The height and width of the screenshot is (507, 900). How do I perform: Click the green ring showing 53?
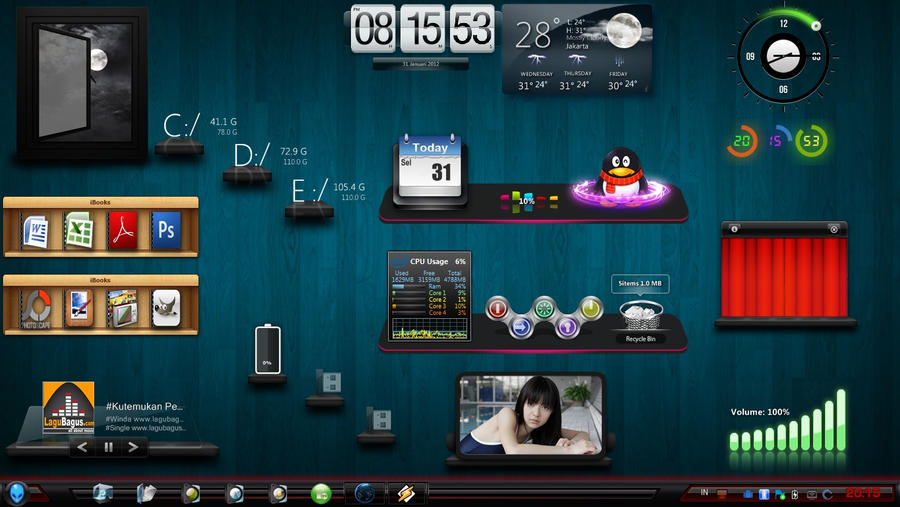(x=811, y=141)
